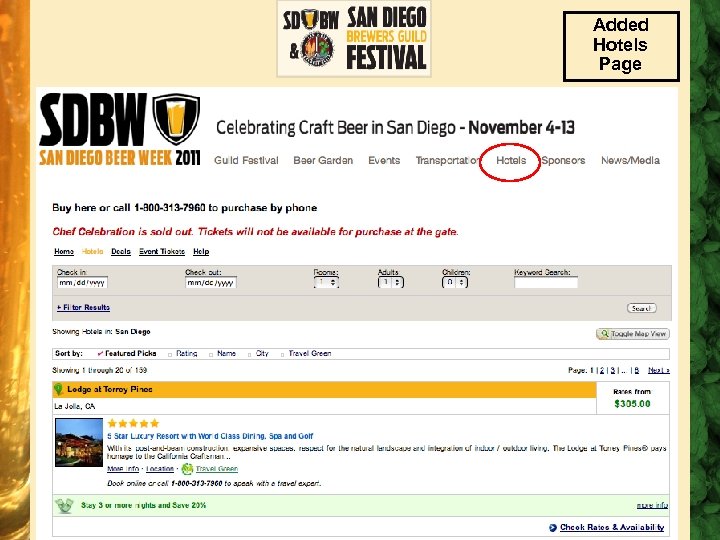Click the La Jolla, CA location text
This screenshot has height=540, width=720.
coord(74,406)
